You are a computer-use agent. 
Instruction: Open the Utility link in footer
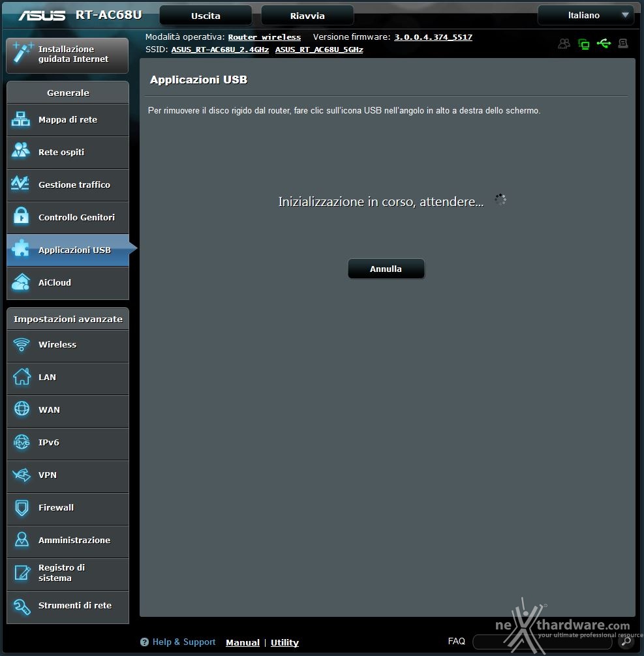click(284, 642)
